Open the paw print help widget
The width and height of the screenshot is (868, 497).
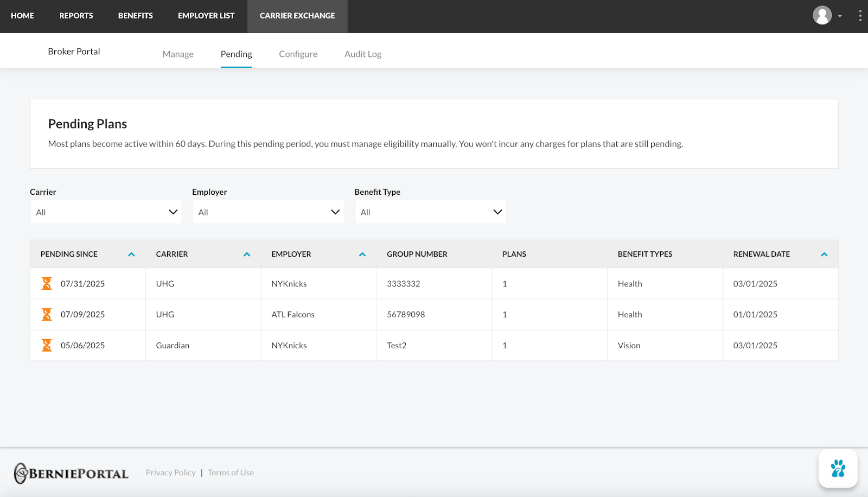click(838, 468)
